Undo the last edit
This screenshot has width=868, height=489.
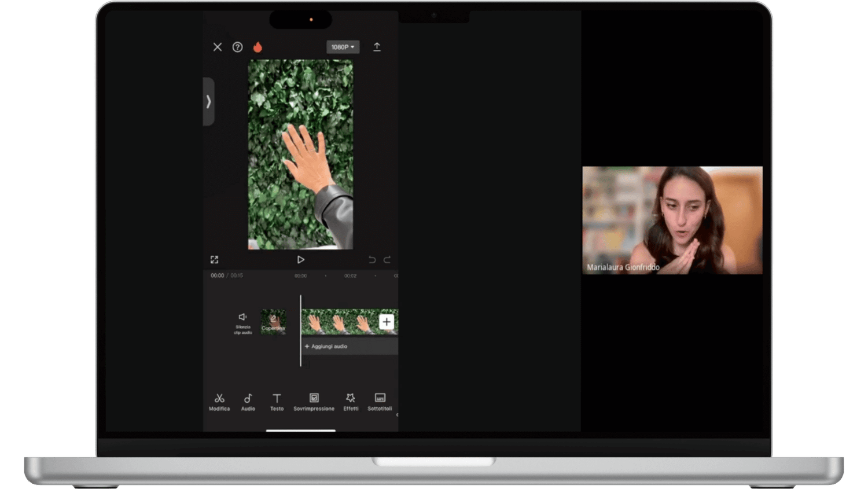372,260
